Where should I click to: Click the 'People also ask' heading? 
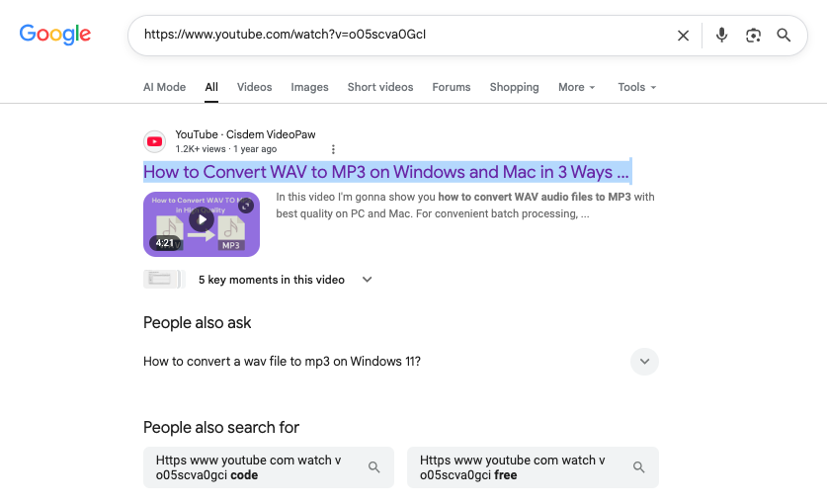[x=198, y=322]
